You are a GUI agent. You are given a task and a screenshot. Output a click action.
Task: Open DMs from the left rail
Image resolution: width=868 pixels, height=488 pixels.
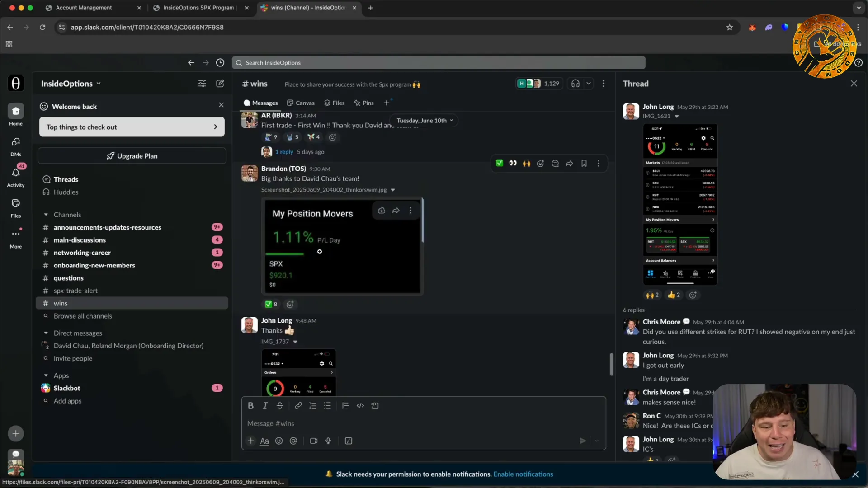click(15, 146)
